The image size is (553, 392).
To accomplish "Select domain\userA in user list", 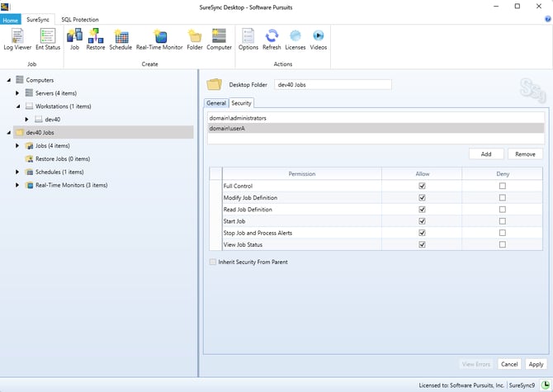I will (376, 128).
